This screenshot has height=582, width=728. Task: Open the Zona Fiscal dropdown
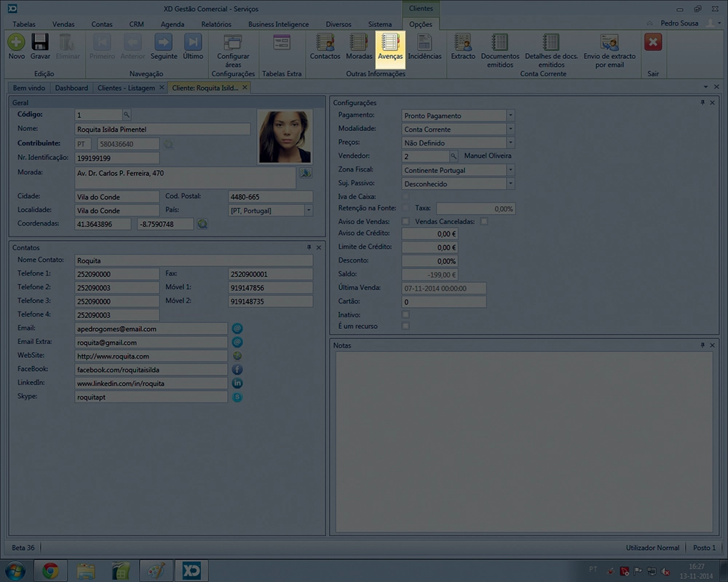[x=510, y=170]
